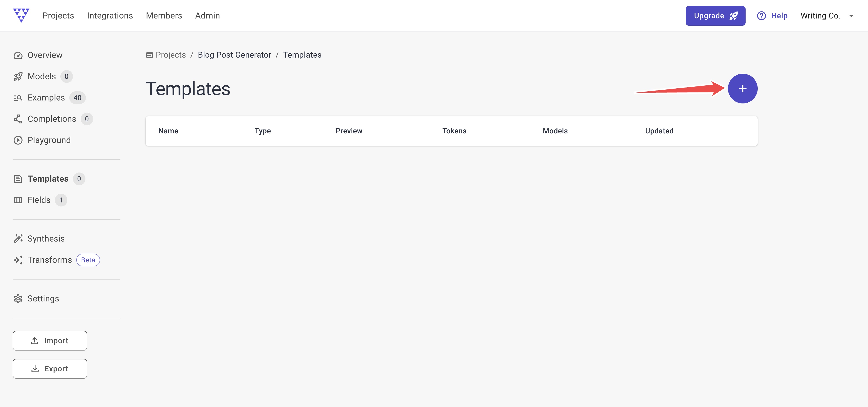Click the Help question mark icon
The width and height of the screenshot is (868, 407).
(761, 16)
